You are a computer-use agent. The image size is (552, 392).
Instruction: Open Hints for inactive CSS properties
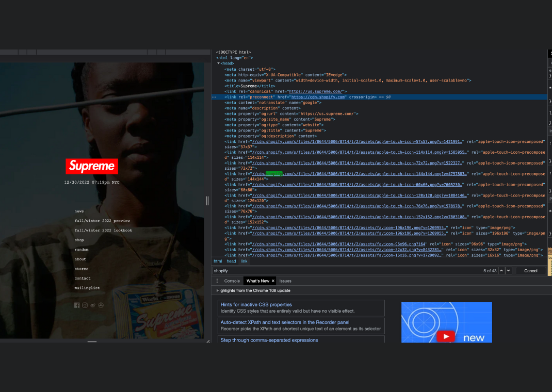256,304
